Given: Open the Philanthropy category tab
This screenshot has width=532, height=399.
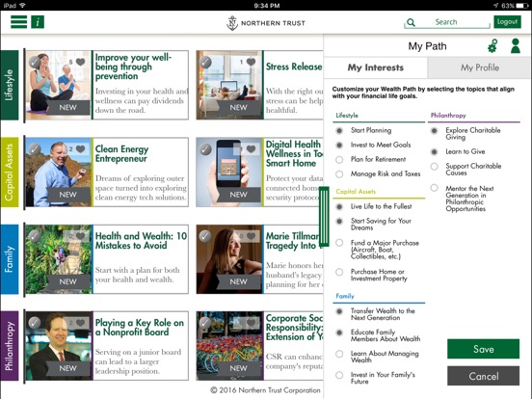Looking at the screenshot, I should click(x=10, y=346).
